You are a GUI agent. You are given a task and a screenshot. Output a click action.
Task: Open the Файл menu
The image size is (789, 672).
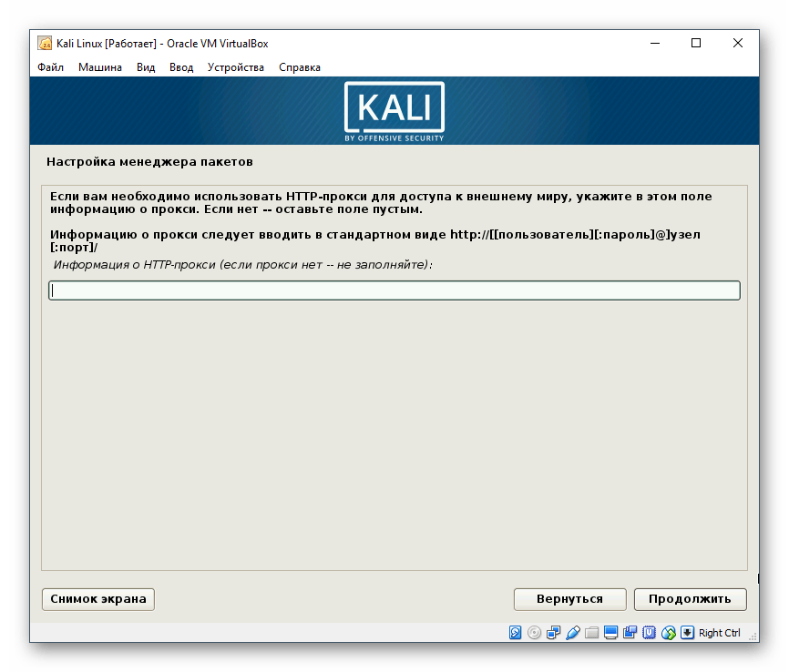coord(53,66)
